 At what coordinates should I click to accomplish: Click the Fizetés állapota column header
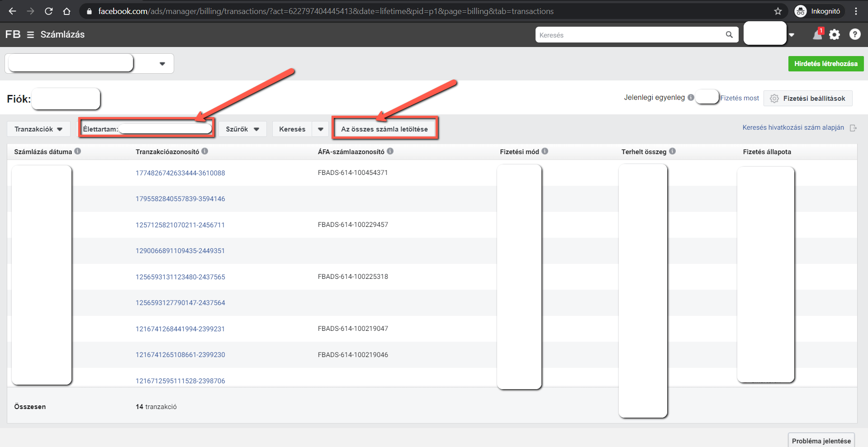point(767,152)
